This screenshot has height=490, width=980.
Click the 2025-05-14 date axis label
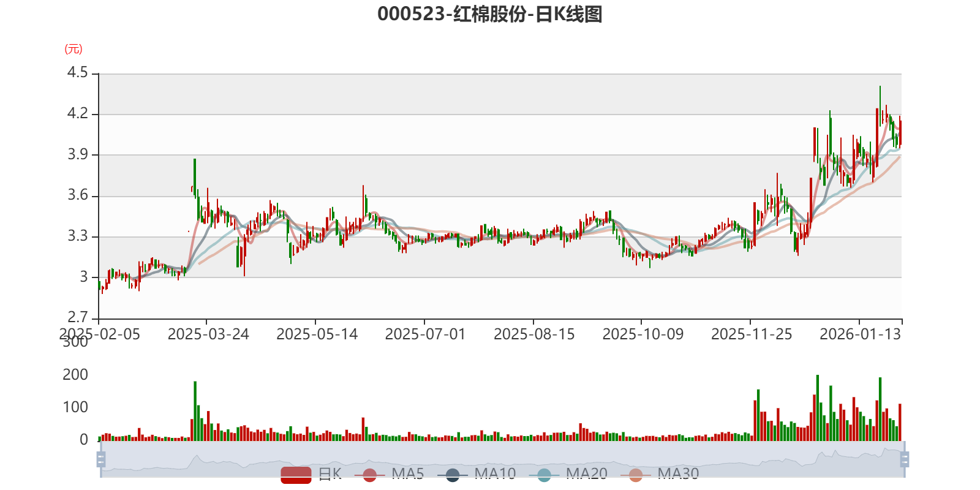(317, 334)
